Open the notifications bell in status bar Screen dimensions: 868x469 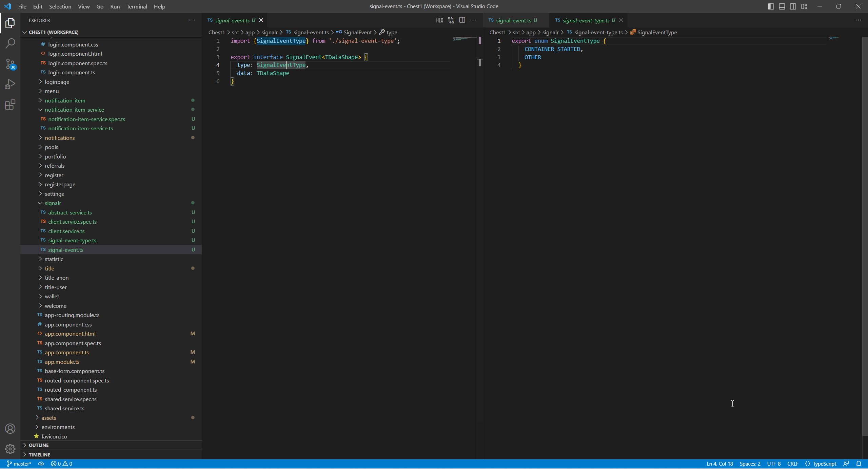[x=859, y=464]
